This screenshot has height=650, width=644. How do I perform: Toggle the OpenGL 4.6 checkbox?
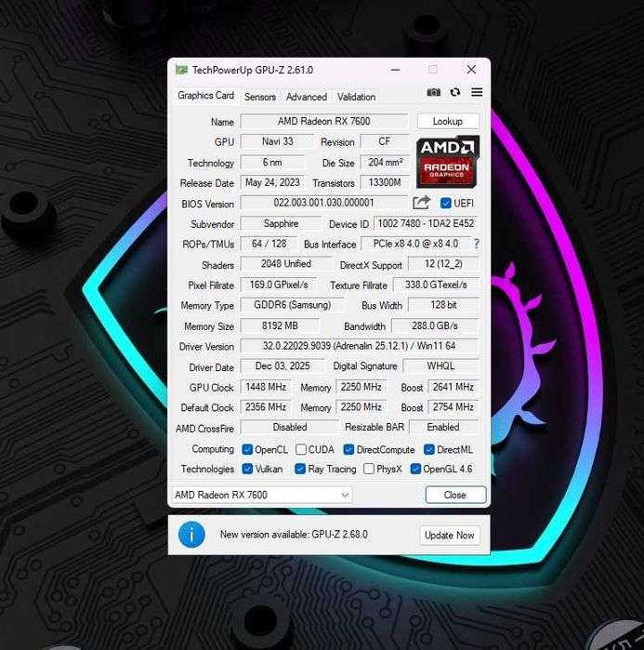click(415, 469)
